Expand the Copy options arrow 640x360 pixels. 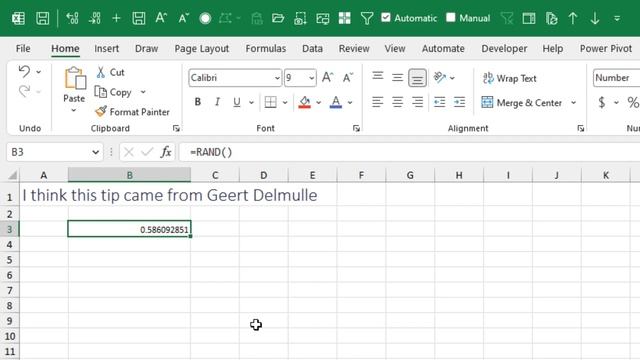tap(143, 92)
